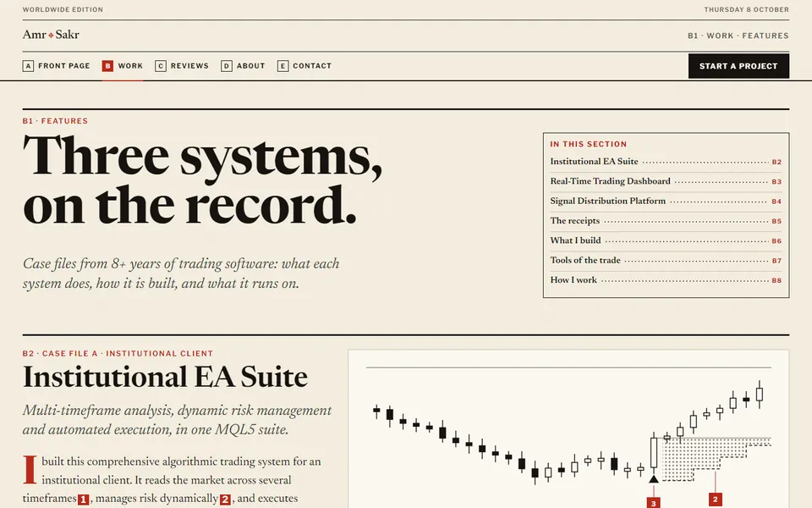Click the boxed letter E nav icon
This screenshot has height=508, width=812.
(283, 66)
